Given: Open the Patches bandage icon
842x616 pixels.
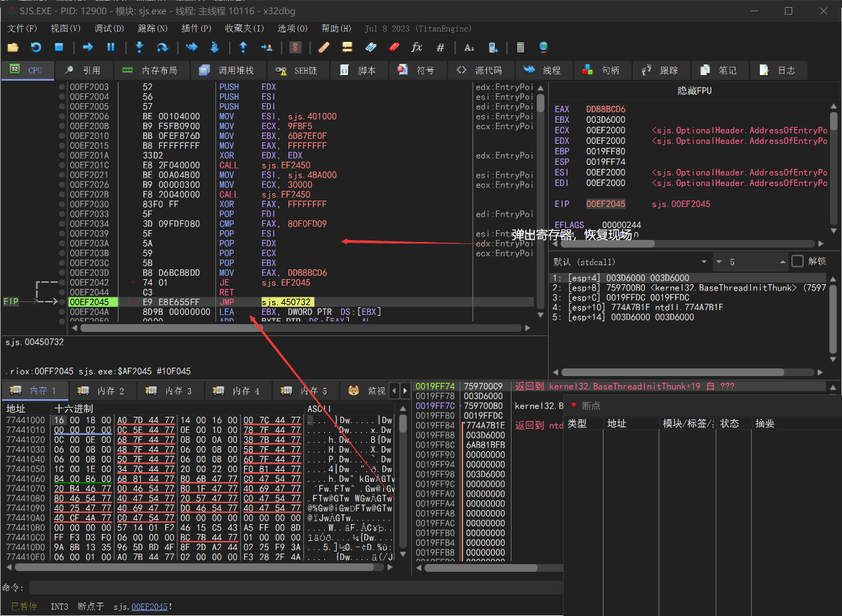Looking at the screenshot, I should tap(323, 47).
